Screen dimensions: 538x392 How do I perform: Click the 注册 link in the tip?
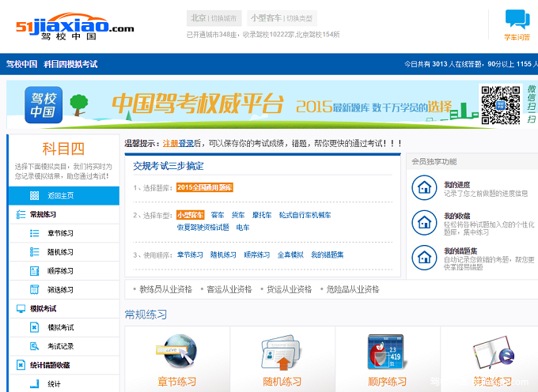(170, 143)
